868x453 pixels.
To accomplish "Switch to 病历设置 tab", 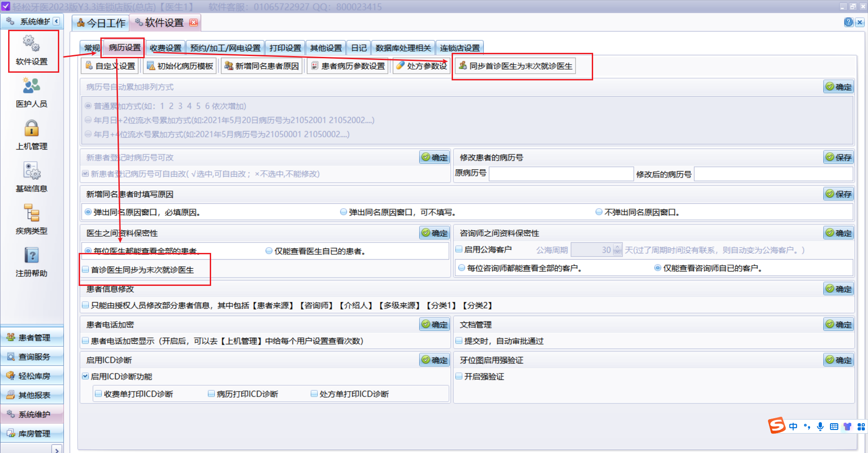I will pos(124,47).
